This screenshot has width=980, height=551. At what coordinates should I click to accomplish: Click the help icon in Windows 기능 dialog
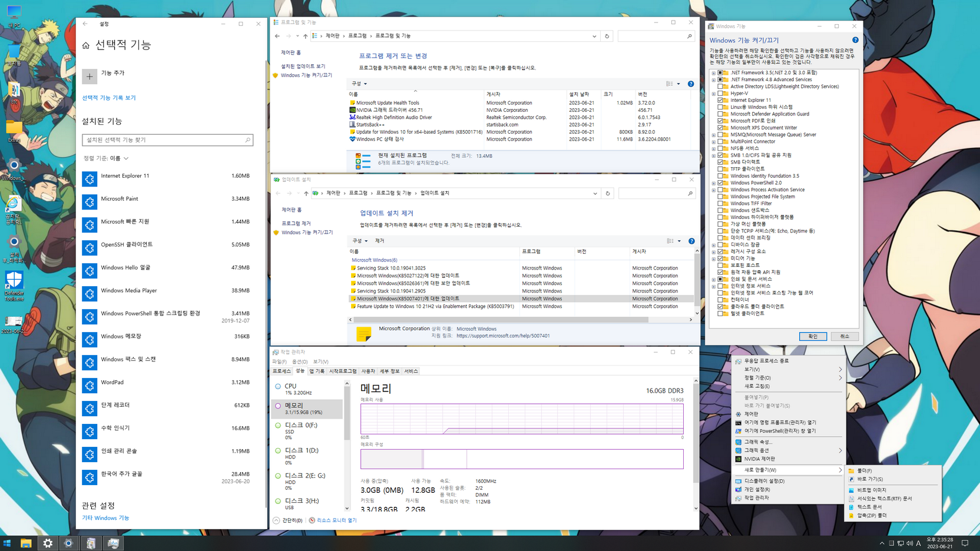pyautogui.click(x=855, y=40)
